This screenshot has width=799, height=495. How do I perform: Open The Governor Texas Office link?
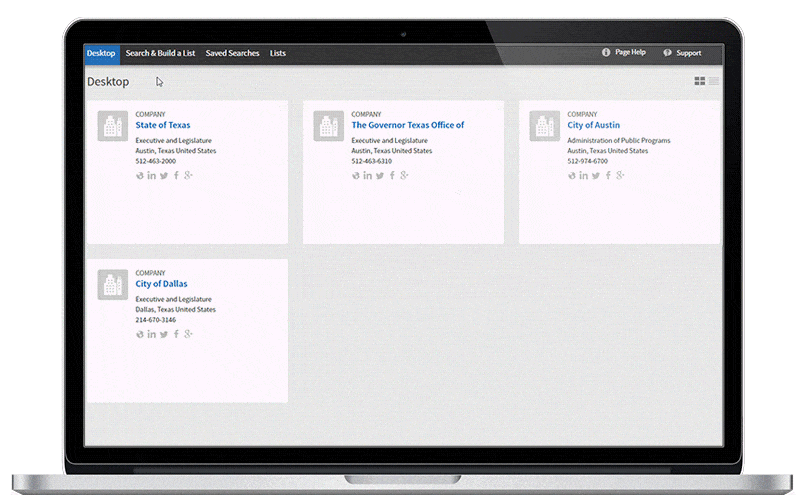point(408,125)
